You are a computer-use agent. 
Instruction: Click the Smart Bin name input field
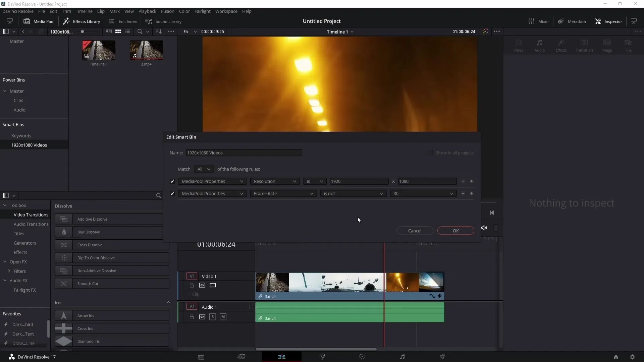244,153
